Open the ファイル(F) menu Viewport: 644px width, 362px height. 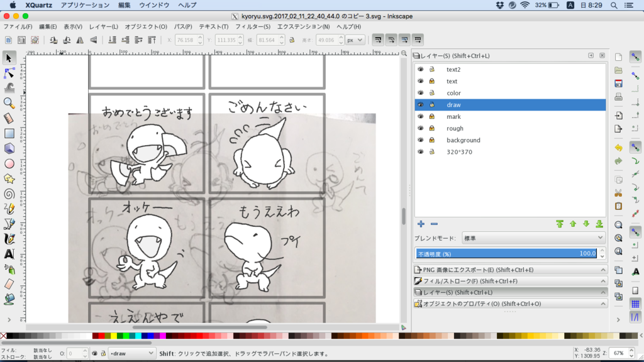18,26
